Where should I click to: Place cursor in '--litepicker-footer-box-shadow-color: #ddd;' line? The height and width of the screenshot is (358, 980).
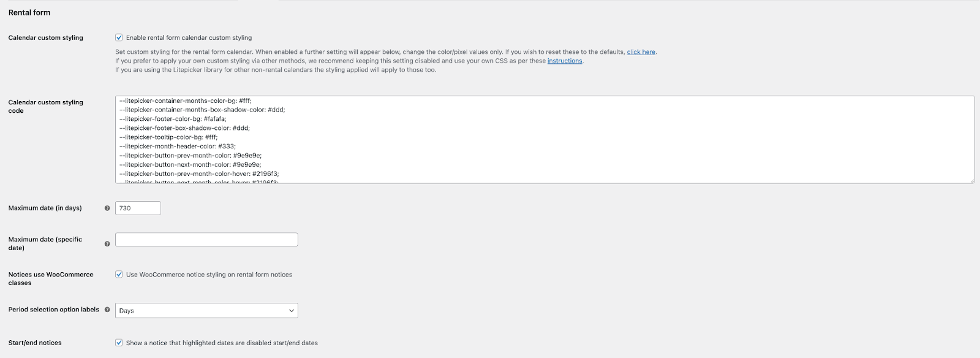pyautogui.click(x=184, y=128)
